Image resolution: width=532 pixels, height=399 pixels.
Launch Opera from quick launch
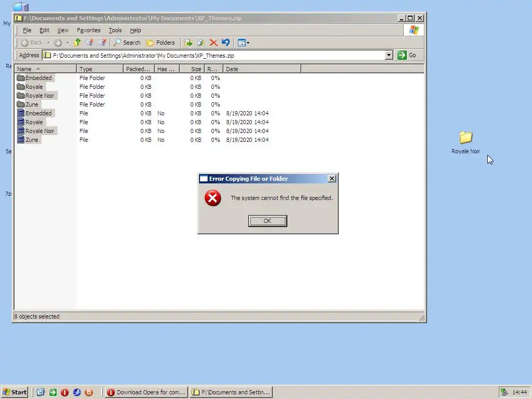point(64,392)
